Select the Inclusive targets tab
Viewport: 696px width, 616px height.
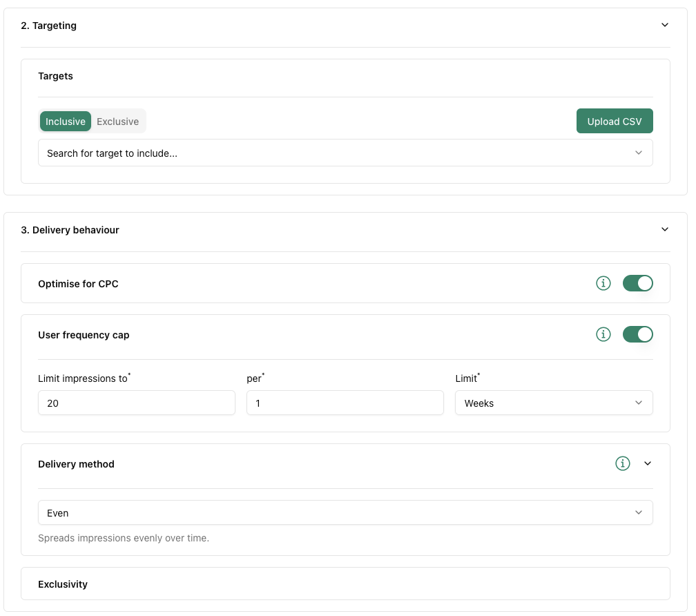click(66, 122)
